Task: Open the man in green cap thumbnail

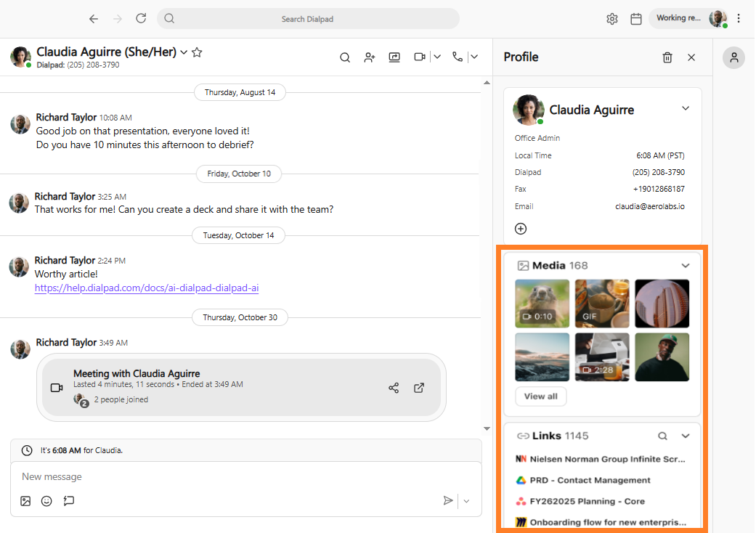Action: (x=662, y=357)
